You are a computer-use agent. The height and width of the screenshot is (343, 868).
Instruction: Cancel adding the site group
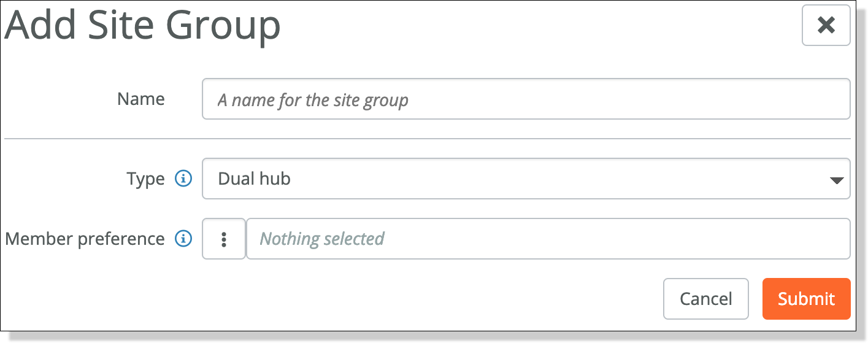(x=706, y=299)
